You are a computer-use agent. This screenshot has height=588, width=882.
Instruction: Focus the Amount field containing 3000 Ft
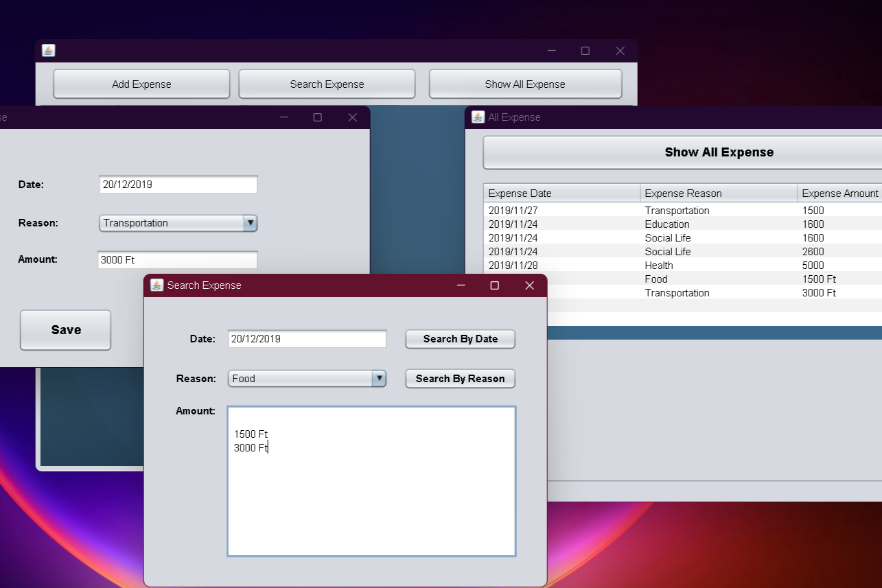[x=178, y=260]
